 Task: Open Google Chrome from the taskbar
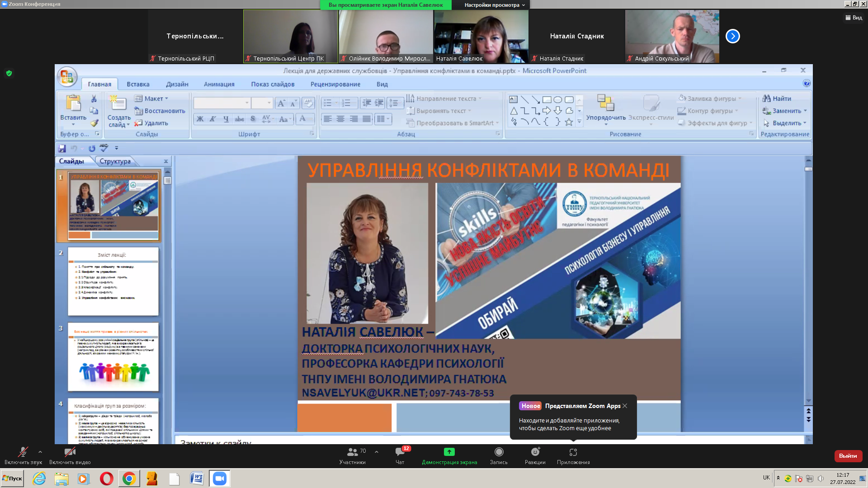click(129, 479)
